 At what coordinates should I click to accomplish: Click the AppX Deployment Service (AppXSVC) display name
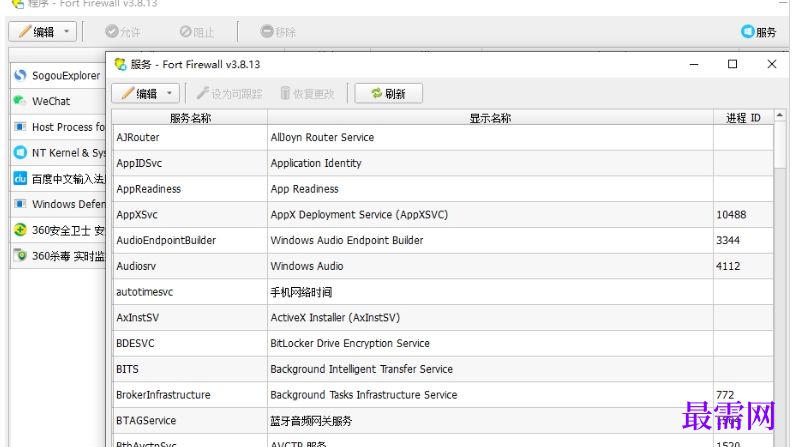359,215
